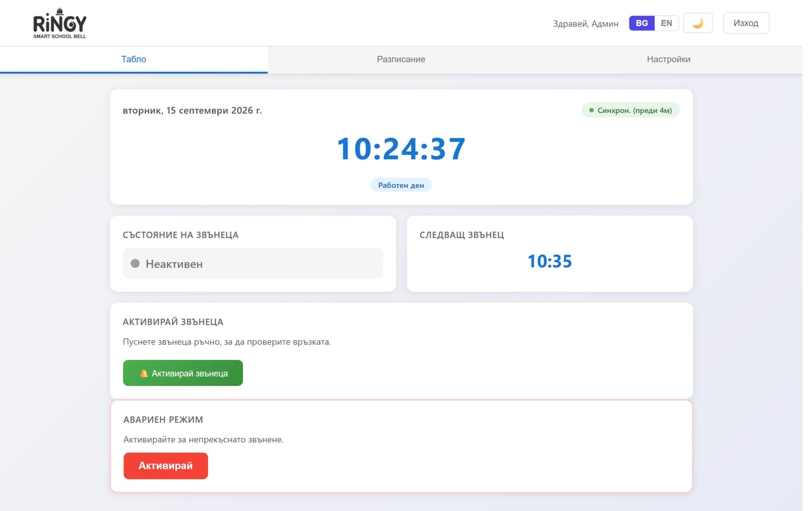Click the red Активирай emergency button
This screenshot has height=511, width=812.
click(166, 466)
